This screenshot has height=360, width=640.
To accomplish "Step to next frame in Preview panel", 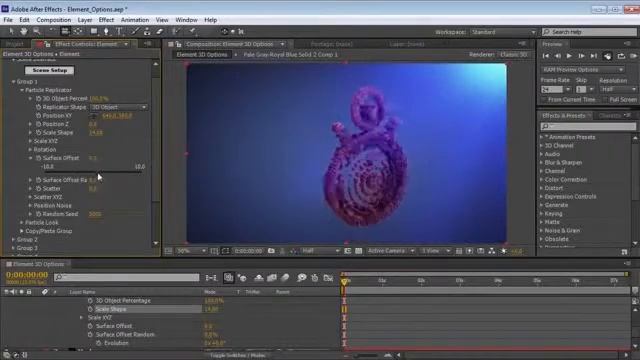I will click(582, 56).
